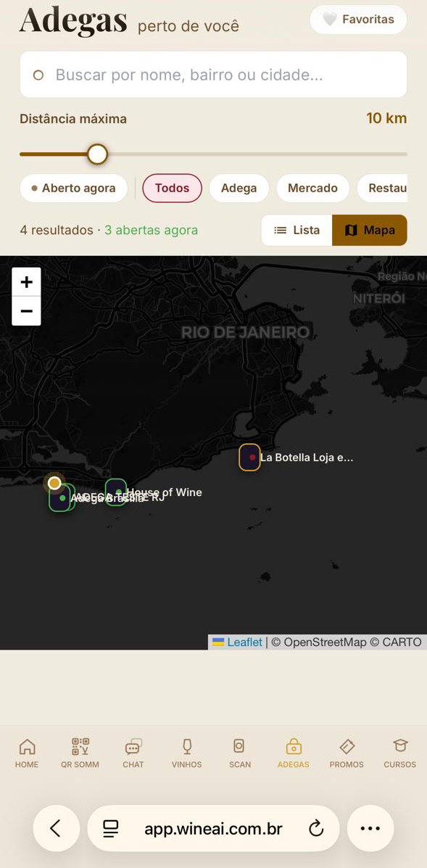Click the maximum distance slider handle

97,154
